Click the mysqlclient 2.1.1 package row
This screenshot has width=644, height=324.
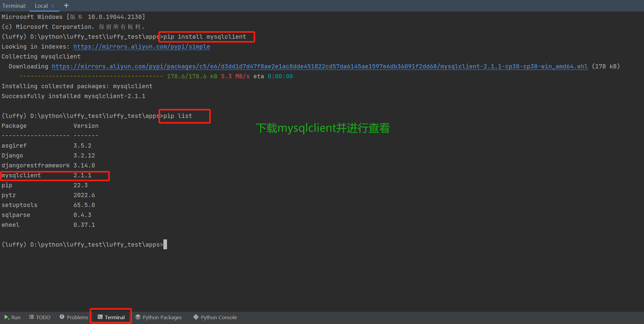coord(46,175)
